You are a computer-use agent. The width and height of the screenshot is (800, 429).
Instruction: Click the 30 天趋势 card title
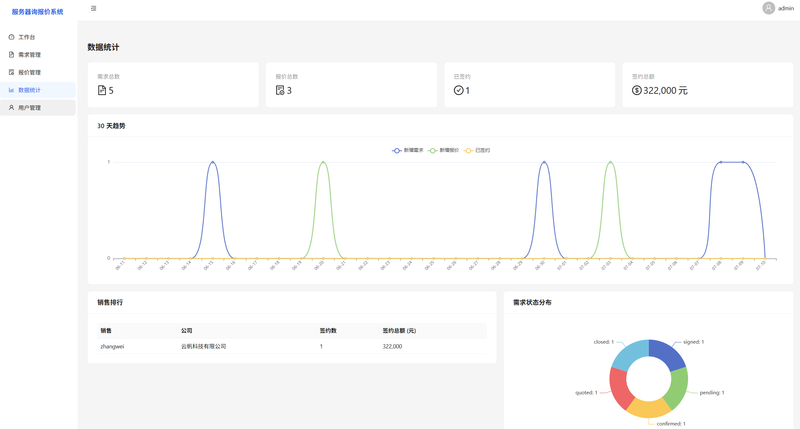(x=111, y=126)
